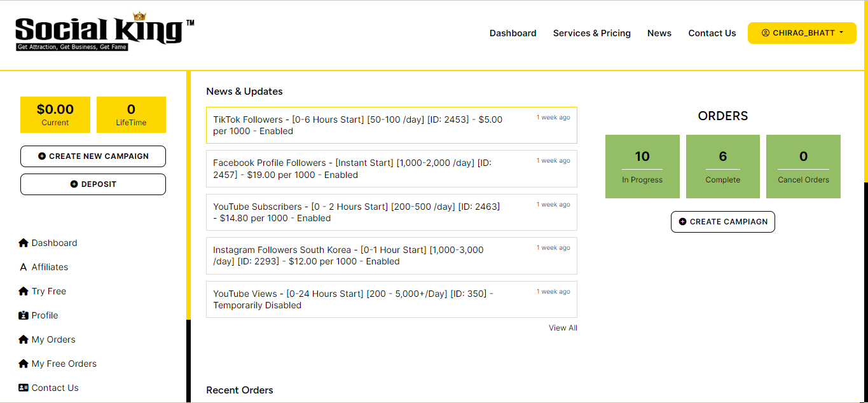Click the News & Updates heading
This screenshot has height=403, width=868.
click(x=244, y=92)
